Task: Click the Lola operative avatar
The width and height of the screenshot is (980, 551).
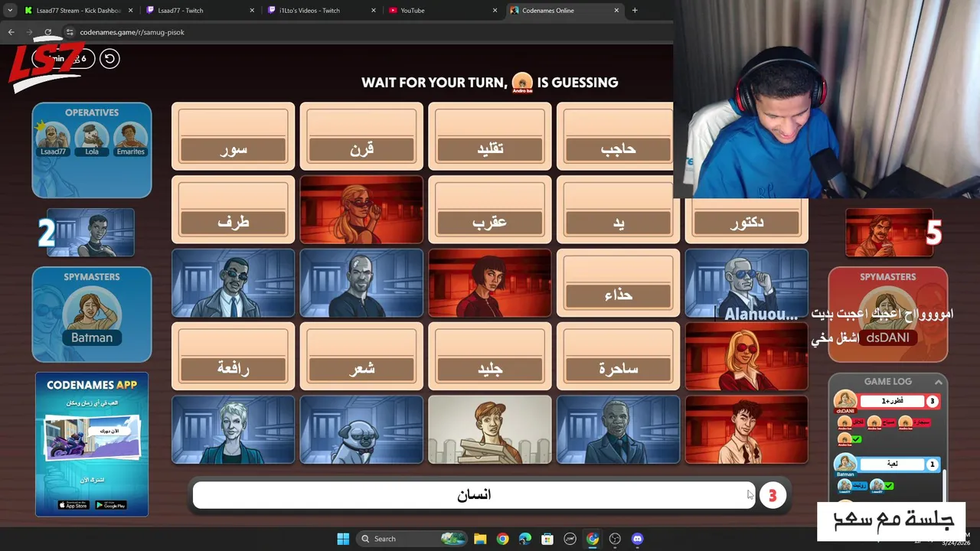Action: 92,138
